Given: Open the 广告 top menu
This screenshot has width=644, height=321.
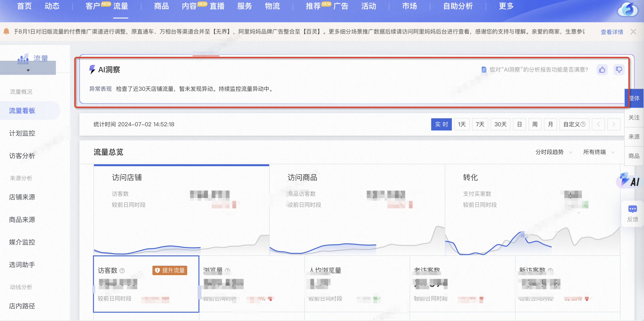Looking at the screenshot, I should point(341,6).
